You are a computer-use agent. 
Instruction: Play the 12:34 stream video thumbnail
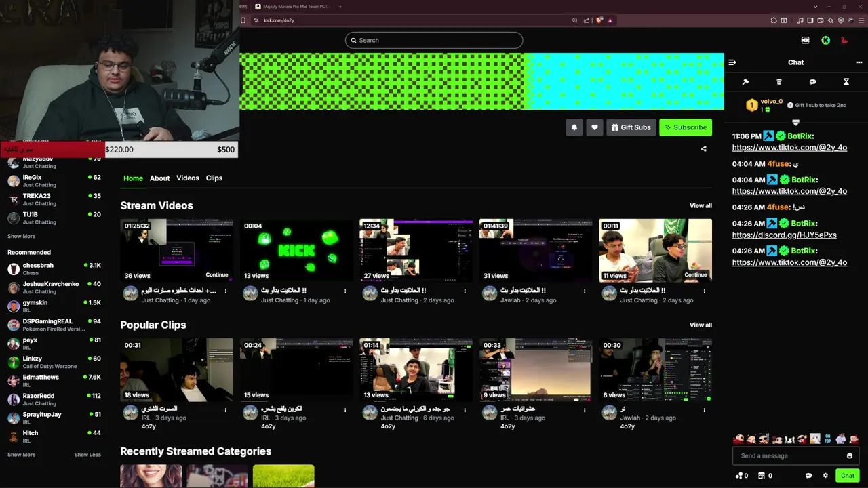(x=416, y=250)
